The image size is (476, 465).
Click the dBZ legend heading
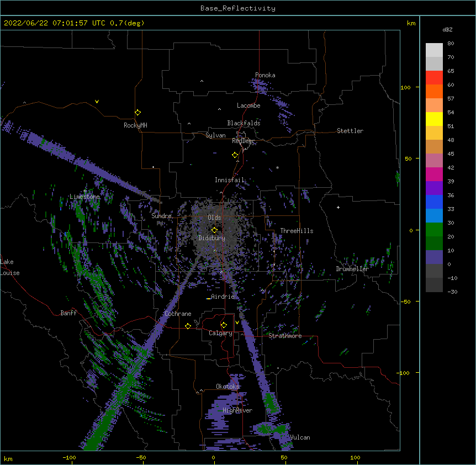(447, 29)
